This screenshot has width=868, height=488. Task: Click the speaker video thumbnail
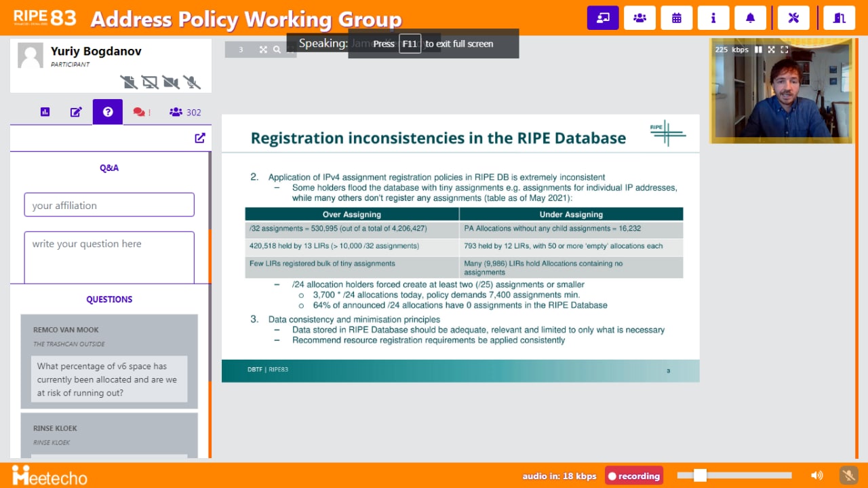pyautogui.click(x=781, y=90)
